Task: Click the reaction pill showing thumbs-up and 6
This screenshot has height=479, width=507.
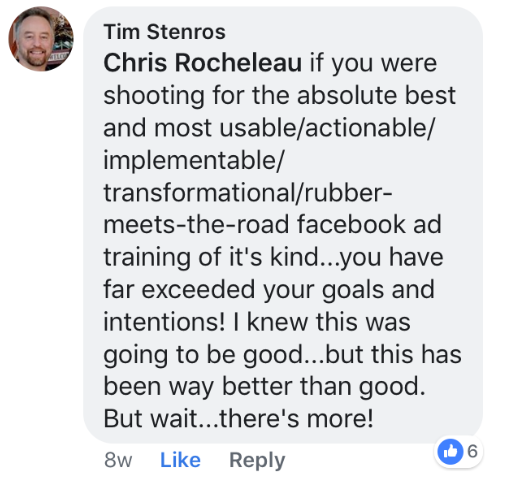Action: [x=458, y=452]
